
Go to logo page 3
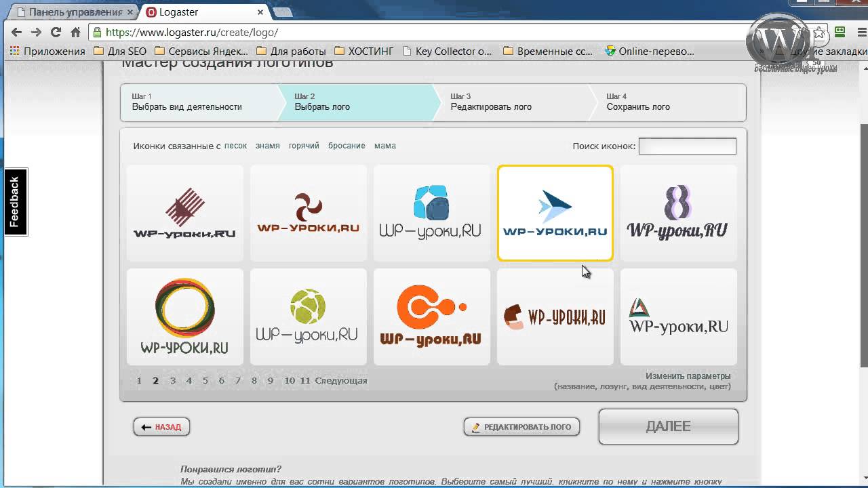(x=173, y=381)
